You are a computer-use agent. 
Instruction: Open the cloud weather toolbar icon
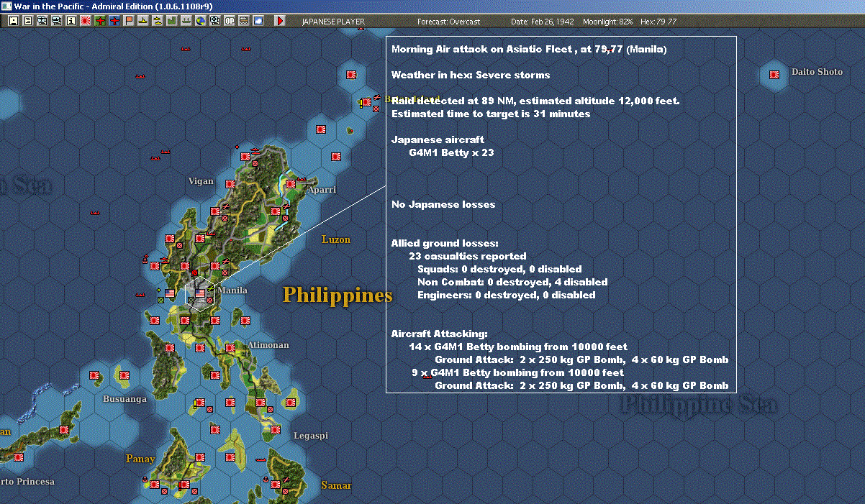(x=258, y=21)
